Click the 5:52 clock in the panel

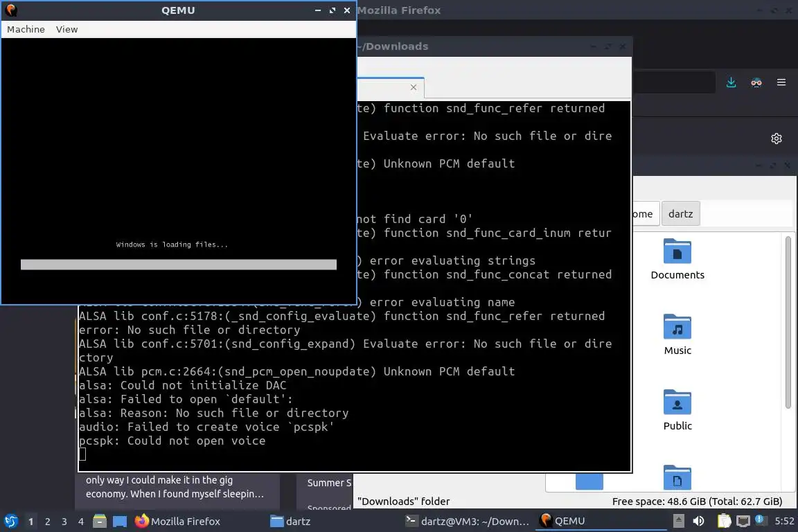[784, 521]
